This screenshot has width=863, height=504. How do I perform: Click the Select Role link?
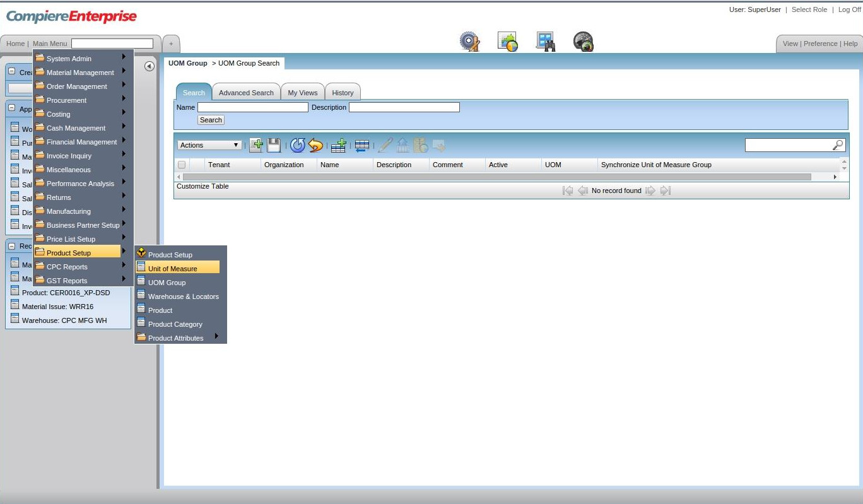(x=809, y=9)
